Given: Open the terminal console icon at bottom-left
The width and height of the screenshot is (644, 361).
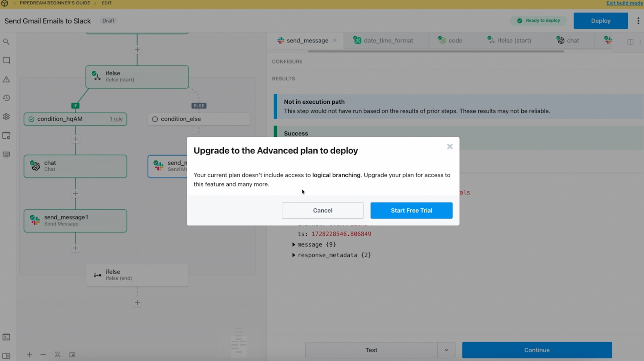Looking at the screenshot, I should [6, 337].
